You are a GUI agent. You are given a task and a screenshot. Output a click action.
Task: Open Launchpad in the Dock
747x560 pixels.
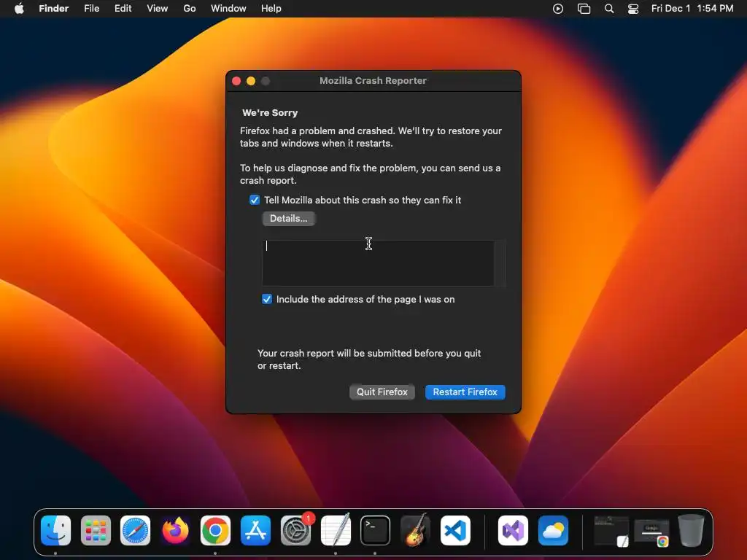[x=96, y=531]
